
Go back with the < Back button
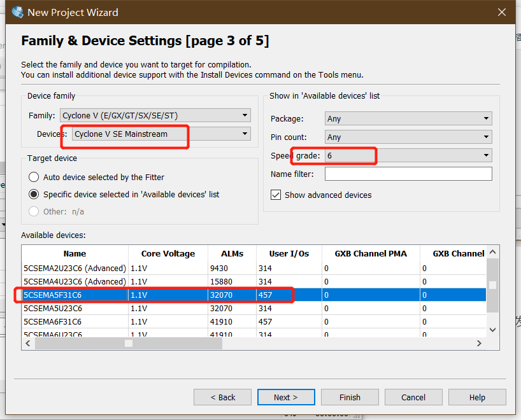coord(223,397)
